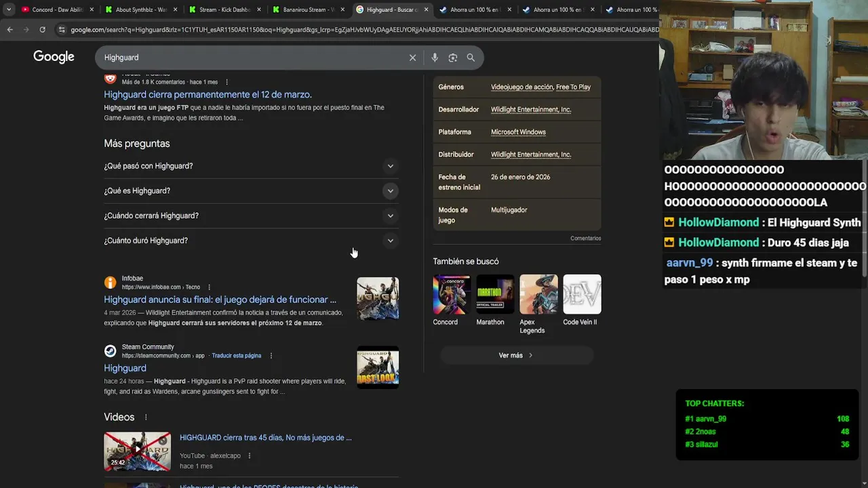Image resolution: width=868 pixels, height=488 pixels.
Task: Reload the current page
Action: (x=42, y=30)
